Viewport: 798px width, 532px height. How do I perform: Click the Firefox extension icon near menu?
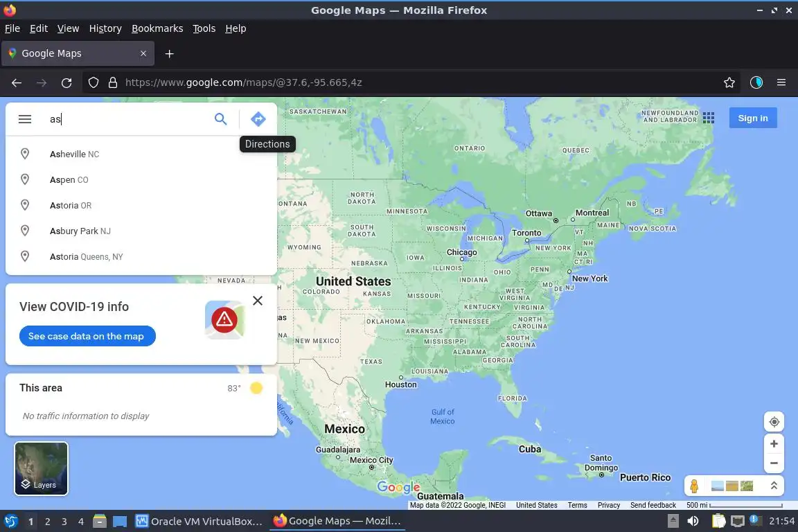click(x=756, y=82)
